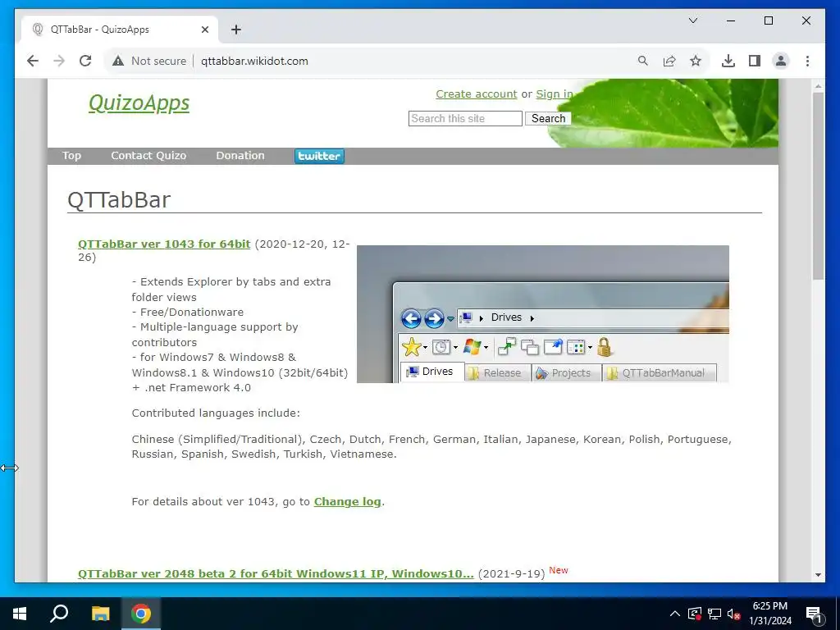Open QTTabBar ver 2048 beta 2 link
The width and height of the screenshot is (840, 630).
tap(276, 573)
